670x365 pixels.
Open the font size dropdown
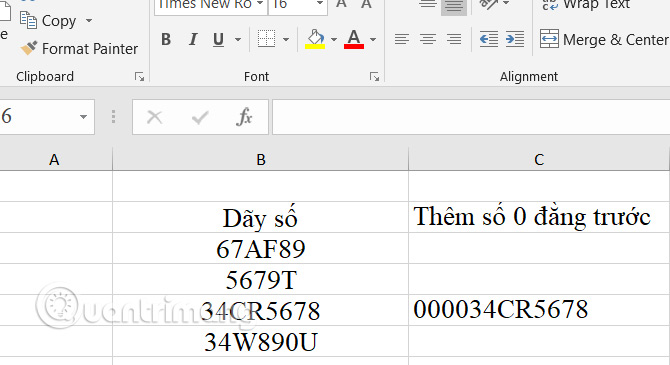[320, 4]
